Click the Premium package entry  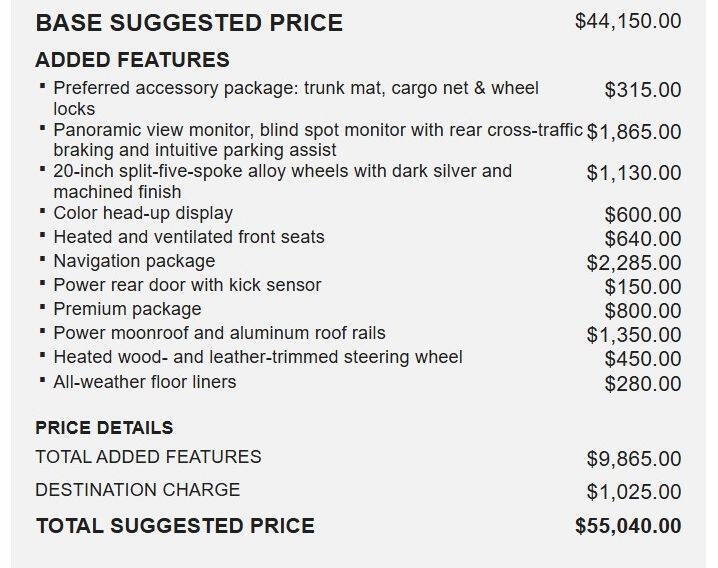127,309
